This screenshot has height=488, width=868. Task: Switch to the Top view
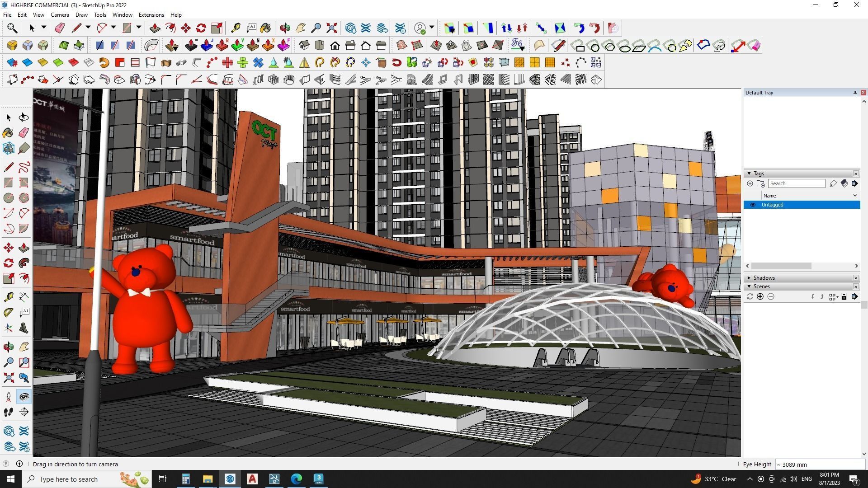pos(320,45)
